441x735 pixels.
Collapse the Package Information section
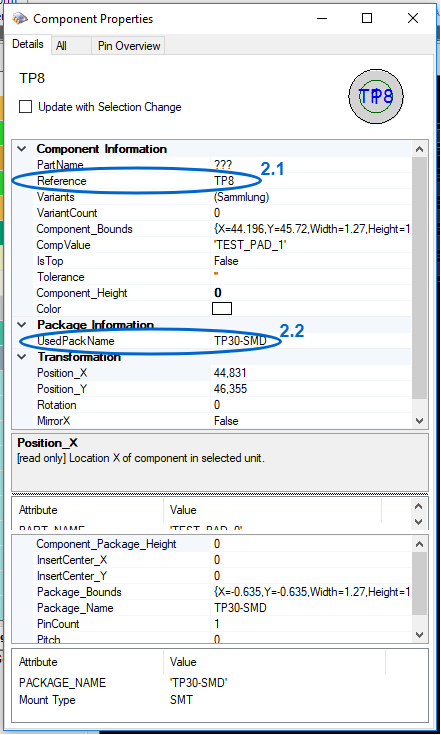coord(22,325)
